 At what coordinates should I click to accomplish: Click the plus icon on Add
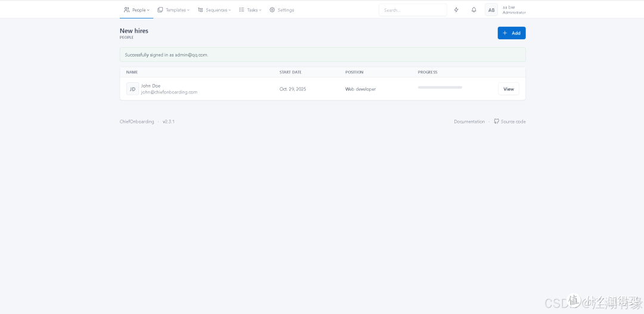click(505, 33)
